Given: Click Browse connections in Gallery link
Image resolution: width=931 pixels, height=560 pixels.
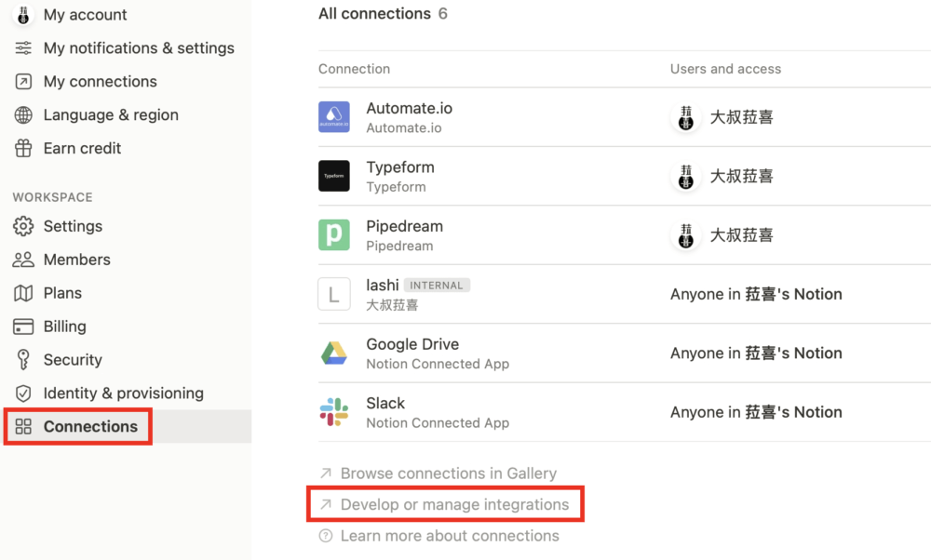Looking at the screenshot, I should 448,473.
